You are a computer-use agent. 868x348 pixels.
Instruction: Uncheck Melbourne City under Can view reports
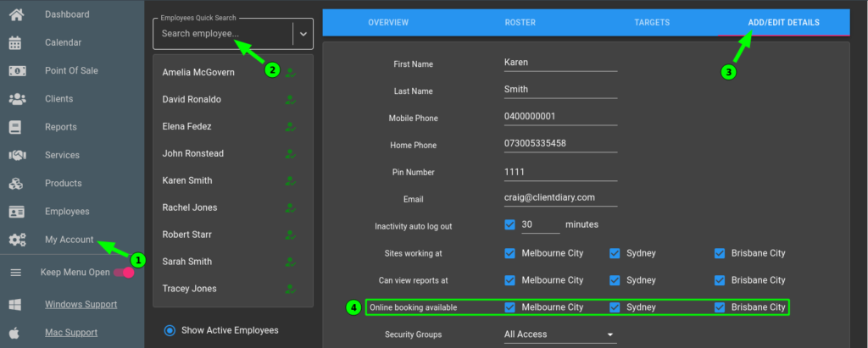pyautogui.click(x=509, y=280)
